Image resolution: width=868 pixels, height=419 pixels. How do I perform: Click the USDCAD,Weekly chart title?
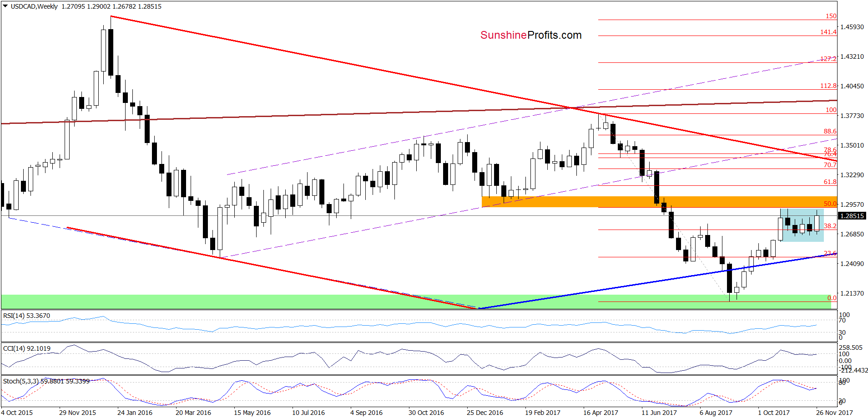(x=34, y=6)
